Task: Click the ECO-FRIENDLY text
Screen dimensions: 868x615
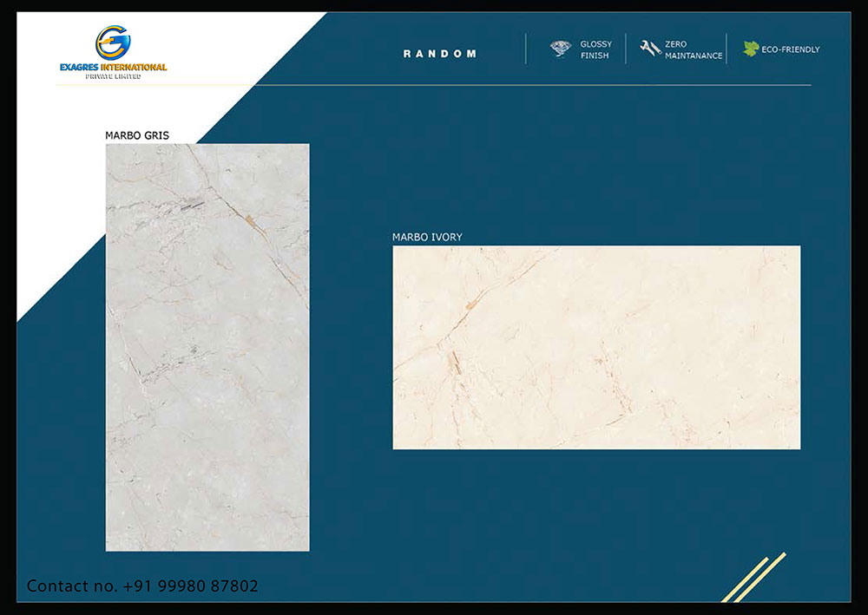Action: 791,49
